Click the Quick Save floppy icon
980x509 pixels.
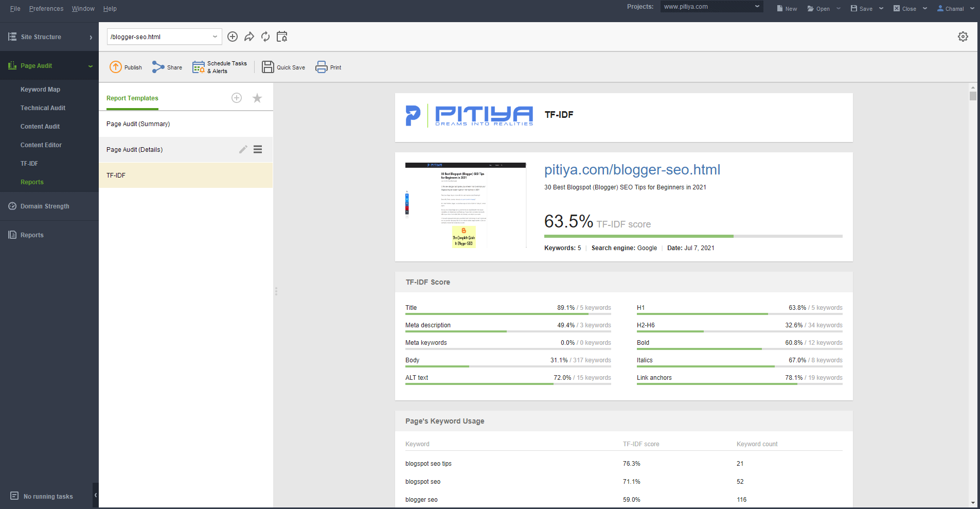268,67
